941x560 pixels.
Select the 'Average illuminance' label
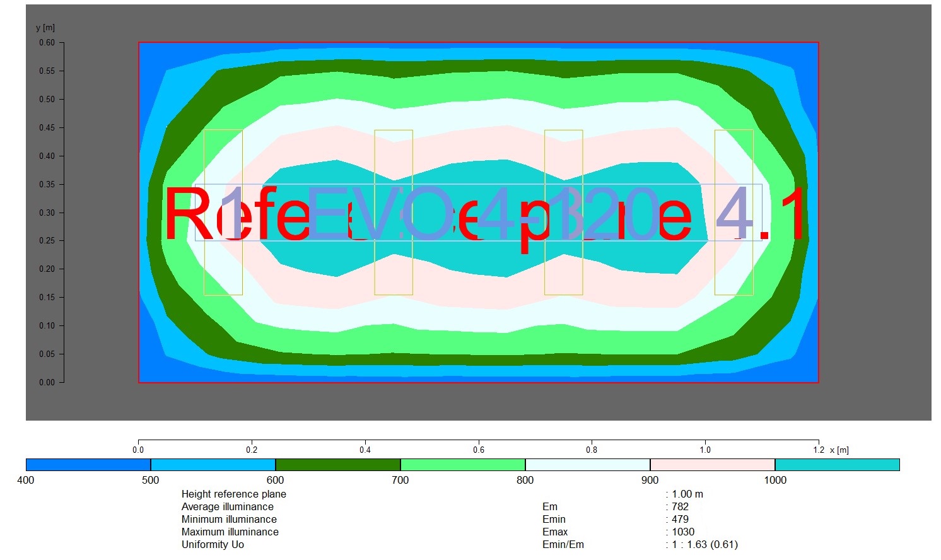(228, 507)
